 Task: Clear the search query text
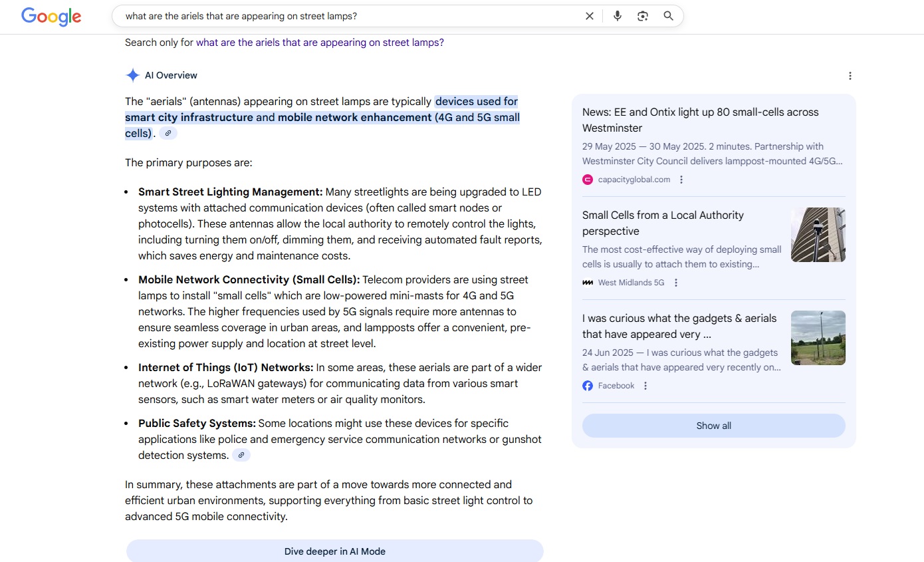tap(589, 16)
